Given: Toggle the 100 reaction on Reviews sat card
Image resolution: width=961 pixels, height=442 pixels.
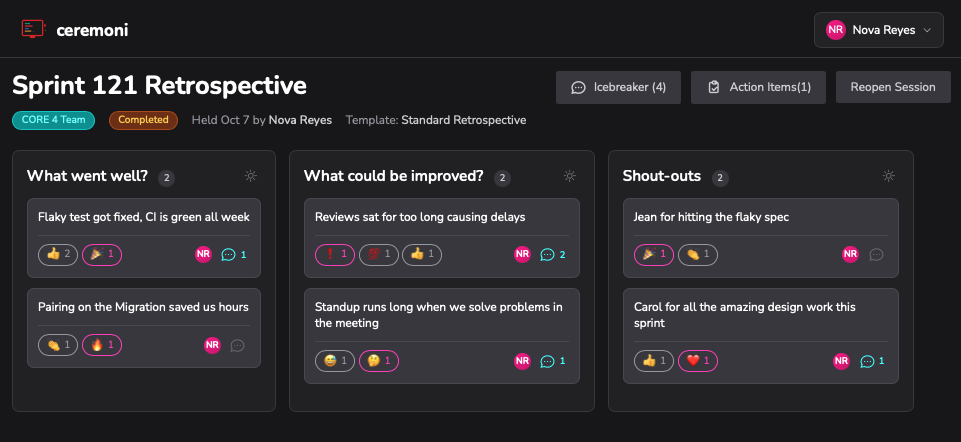Looking at the screenshot, I should (x=379, y=254).
